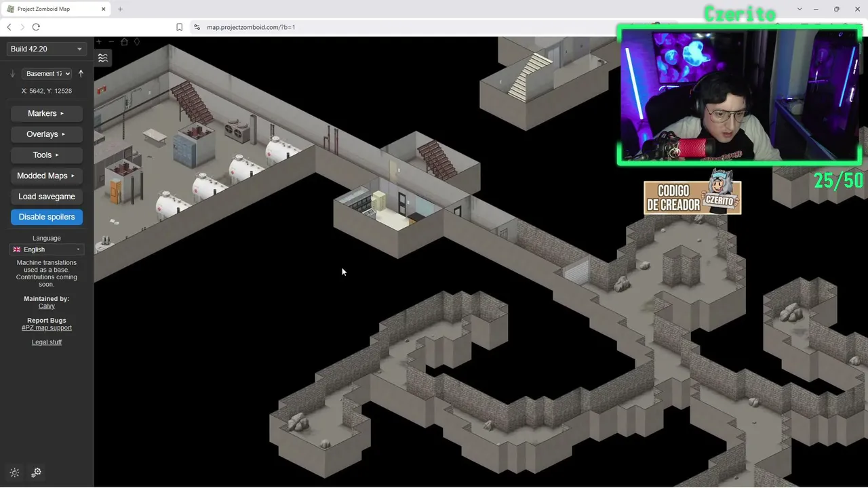The height and width of the screenshot is (488, 868).
Task: Toggle light theme with the sun icon
Action: (x=15, y=472)
